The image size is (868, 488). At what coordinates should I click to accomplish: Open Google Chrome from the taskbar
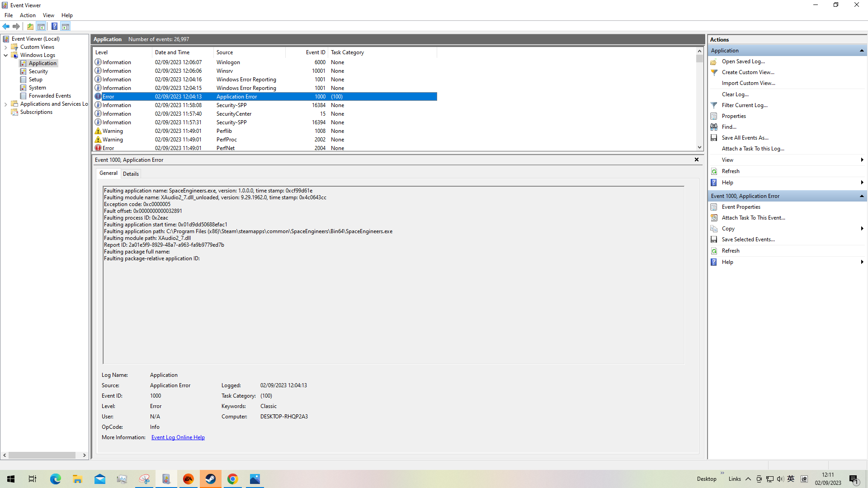point(233,479)
